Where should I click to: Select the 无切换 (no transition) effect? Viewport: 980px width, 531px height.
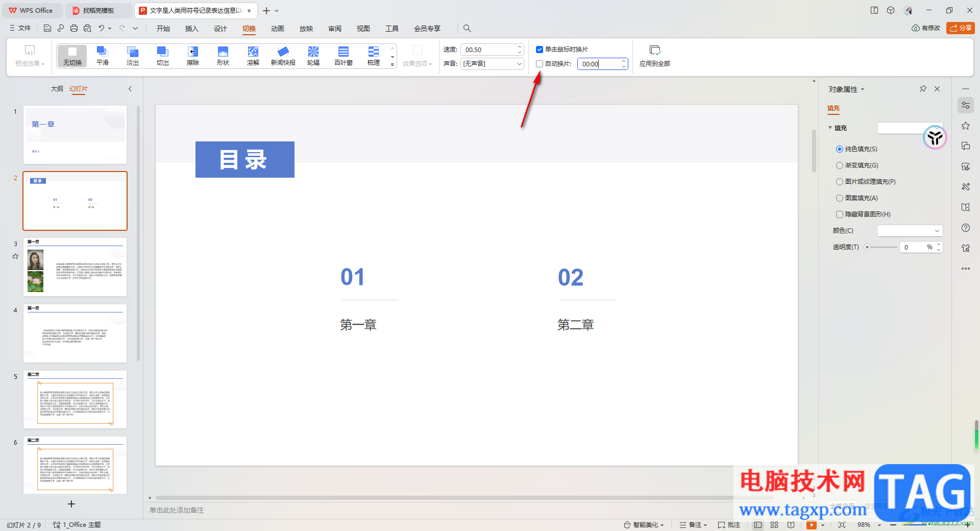[72, 56]
